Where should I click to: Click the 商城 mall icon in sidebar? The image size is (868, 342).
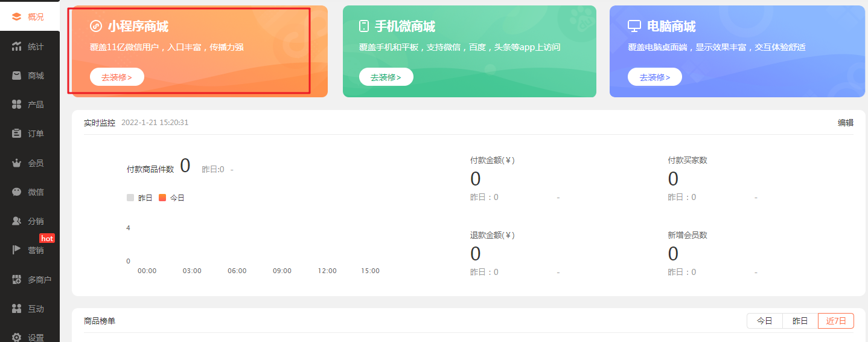coord(17,76)
